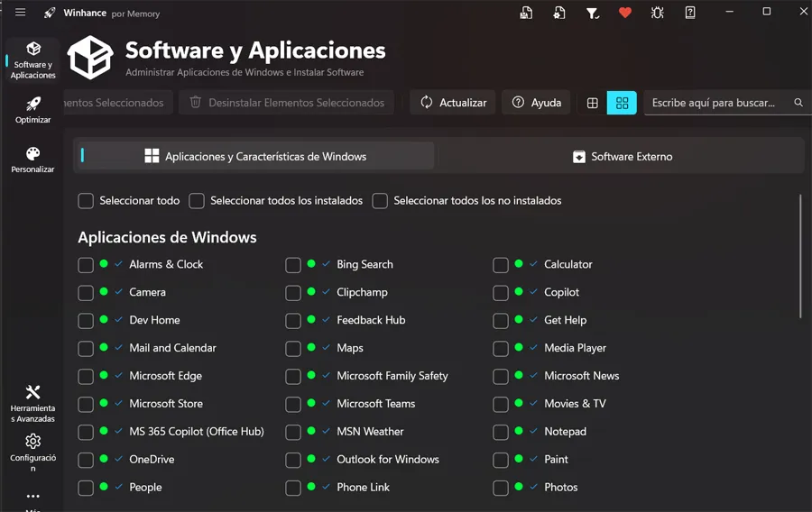Tick the Feedback Hub checkbox

pos(293,321)
